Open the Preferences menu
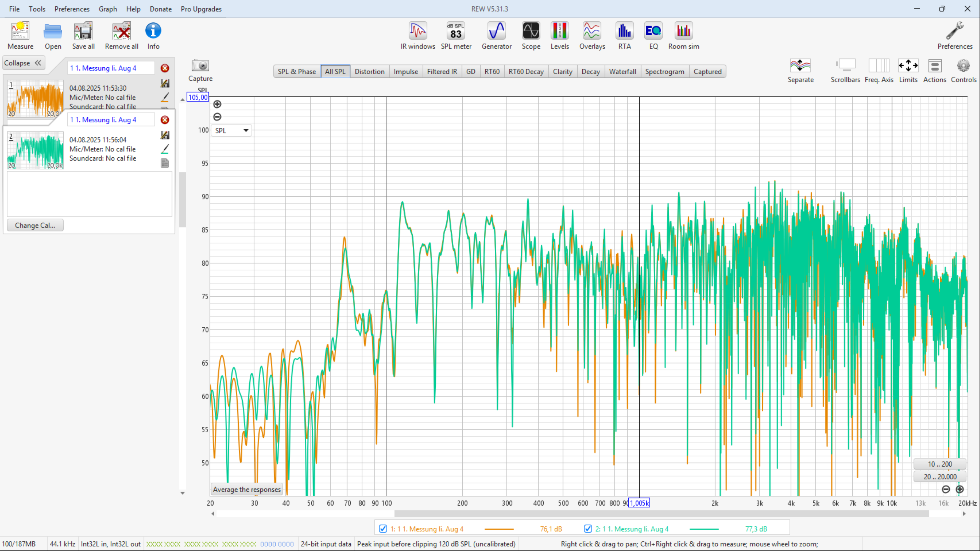Screen dimensions: 980x551 pyautogui.click(x=72, y=9)
